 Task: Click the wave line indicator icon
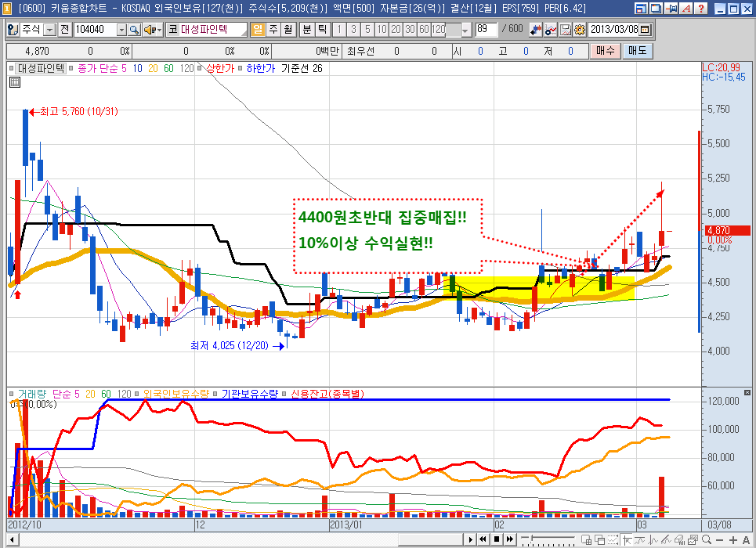click(x=640, y=540)
